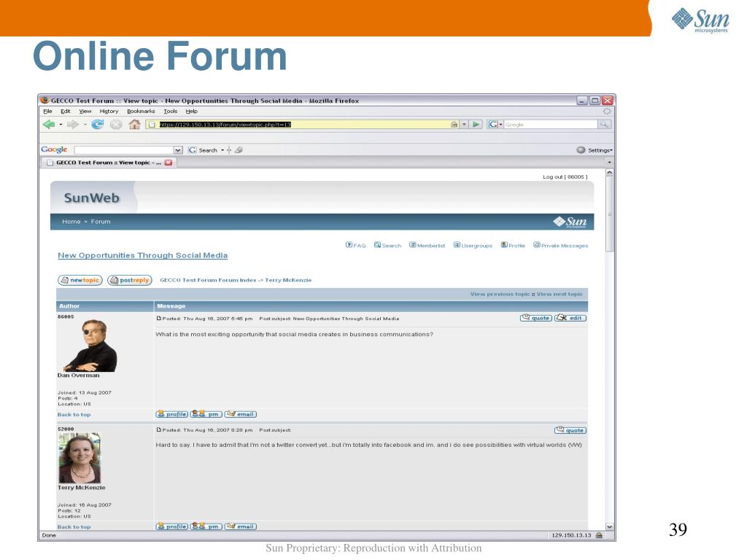The height and width of the screenshot is (560, 747).
Task: Select the GECCO Test Forum tab
Action: click(x=109, y=163)
